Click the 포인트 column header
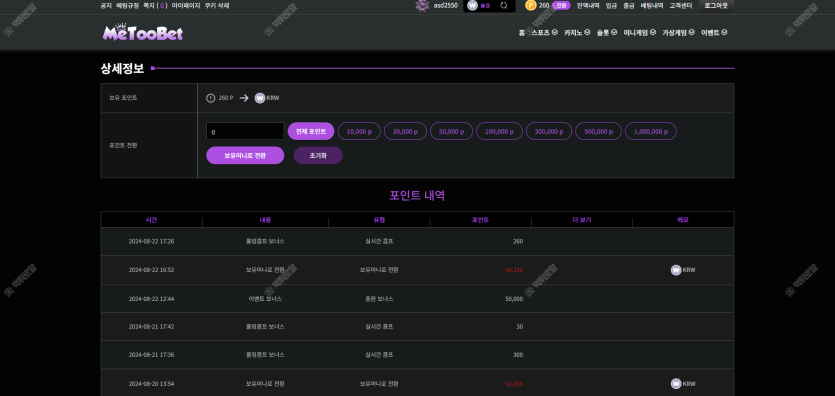The width and height of the screenshot is (835, 396). point(480,220)
